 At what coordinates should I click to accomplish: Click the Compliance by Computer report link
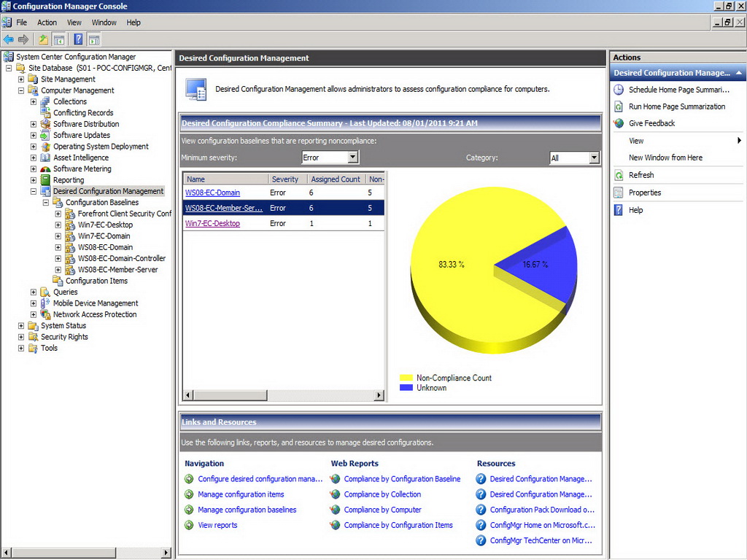coord(382,510)
